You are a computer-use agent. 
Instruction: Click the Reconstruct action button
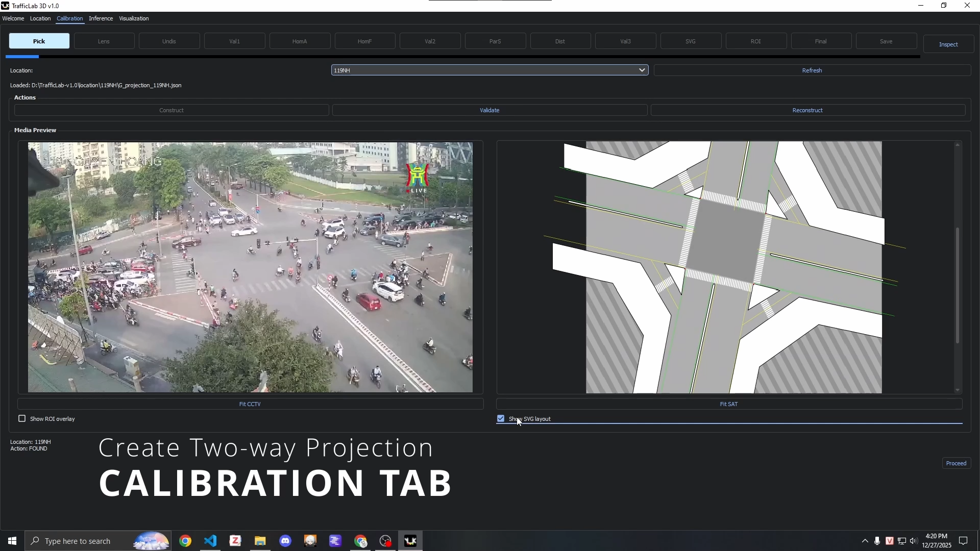coord(807,110)
